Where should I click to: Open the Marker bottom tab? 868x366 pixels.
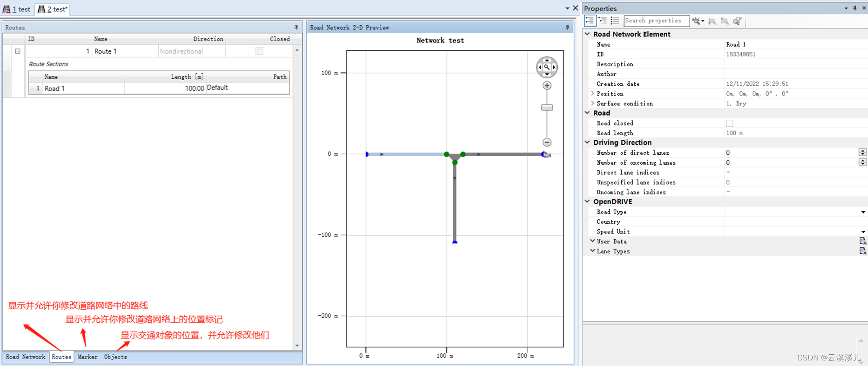click(x=88, y=357)
